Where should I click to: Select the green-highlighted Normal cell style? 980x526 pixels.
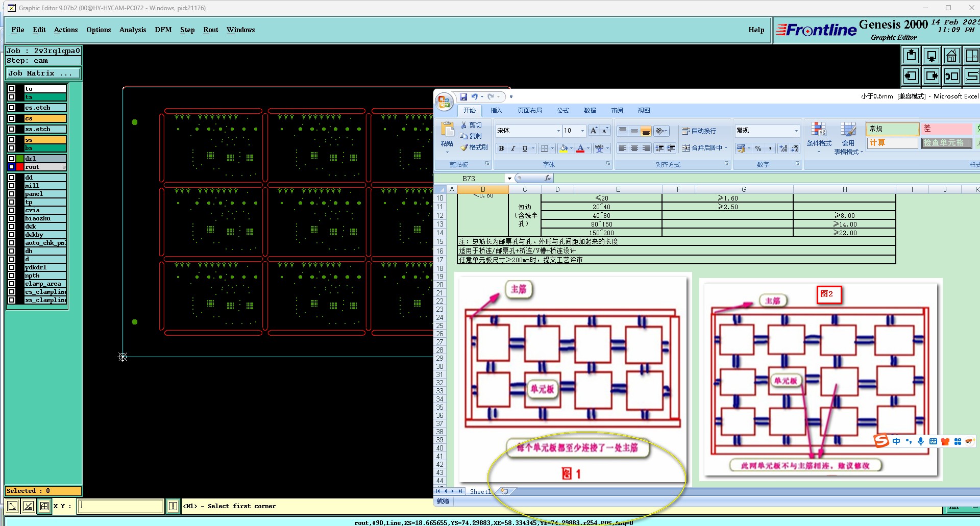(892, 129)
